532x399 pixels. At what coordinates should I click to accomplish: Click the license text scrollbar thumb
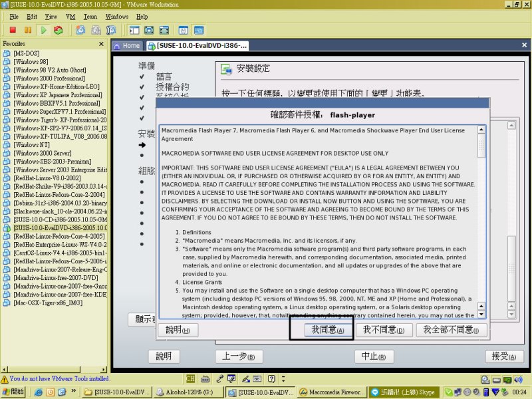tap(481, 146)
